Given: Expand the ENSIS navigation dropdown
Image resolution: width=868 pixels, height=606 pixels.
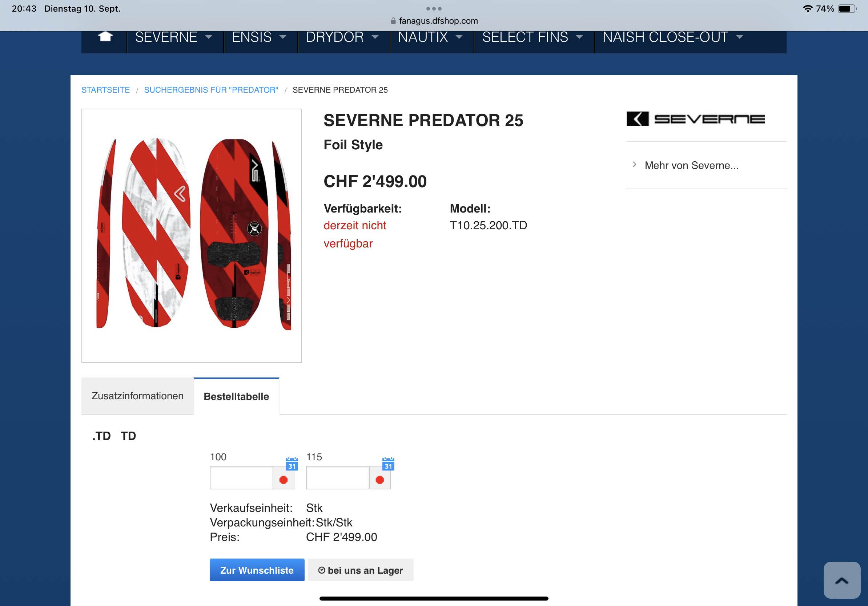Looking at the screenshot, I should pos(259,37).
